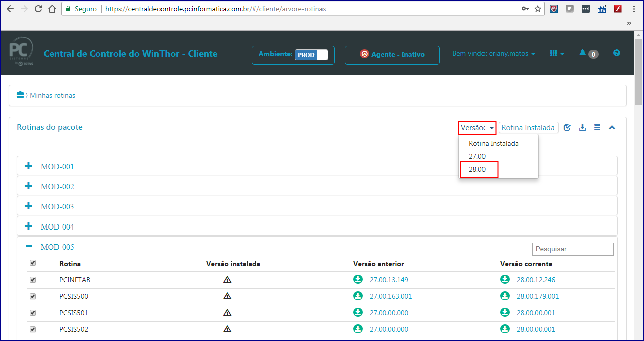The image size is (644, 341).
Task: Download PCINFTAB version 27.00.13.149
Action: (358, 279)
